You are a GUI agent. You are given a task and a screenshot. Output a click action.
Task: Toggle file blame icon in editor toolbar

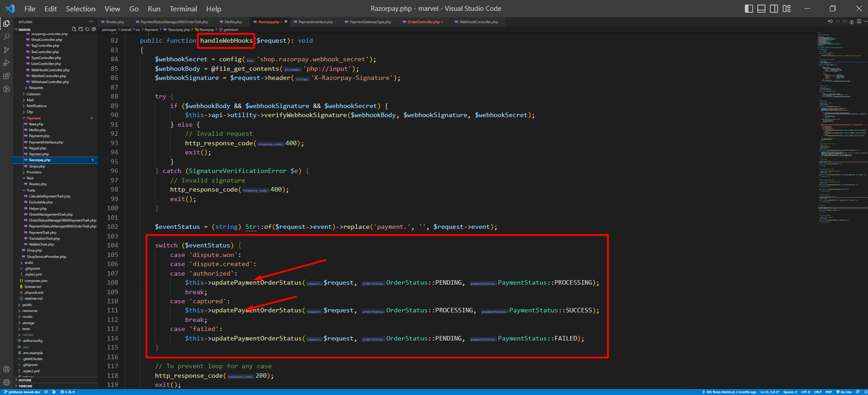[x=852, y=22]
